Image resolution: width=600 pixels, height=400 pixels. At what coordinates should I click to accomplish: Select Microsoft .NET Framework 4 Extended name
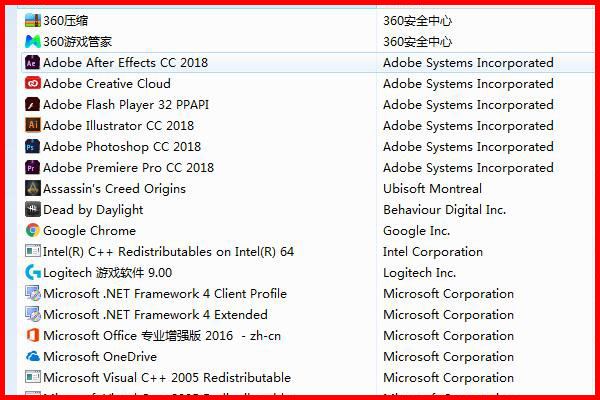155,315
